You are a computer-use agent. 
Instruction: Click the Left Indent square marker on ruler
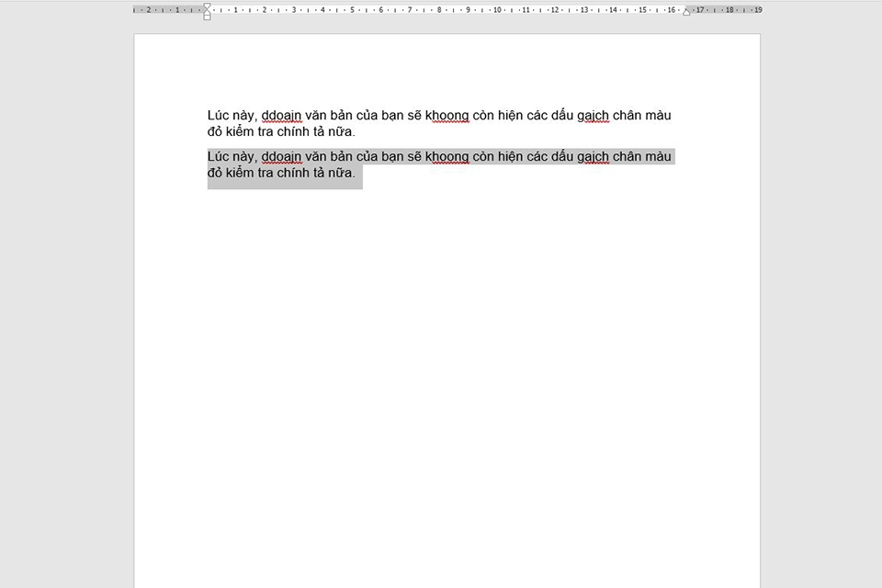(207, 17)
